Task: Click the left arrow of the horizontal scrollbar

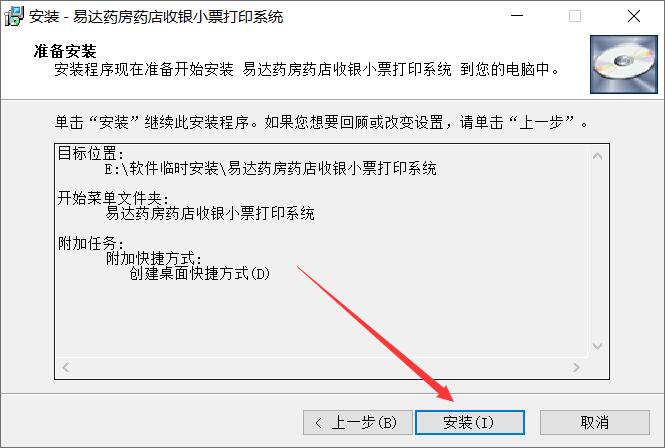Action: coord(65,367)
